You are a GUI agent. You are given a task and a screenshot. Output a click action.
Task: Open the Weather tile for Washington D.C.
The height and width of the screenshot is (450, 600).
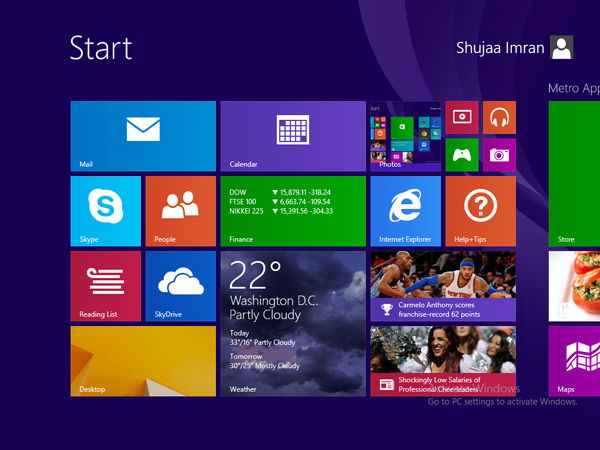pyautogui.click(x=293, y=324)
